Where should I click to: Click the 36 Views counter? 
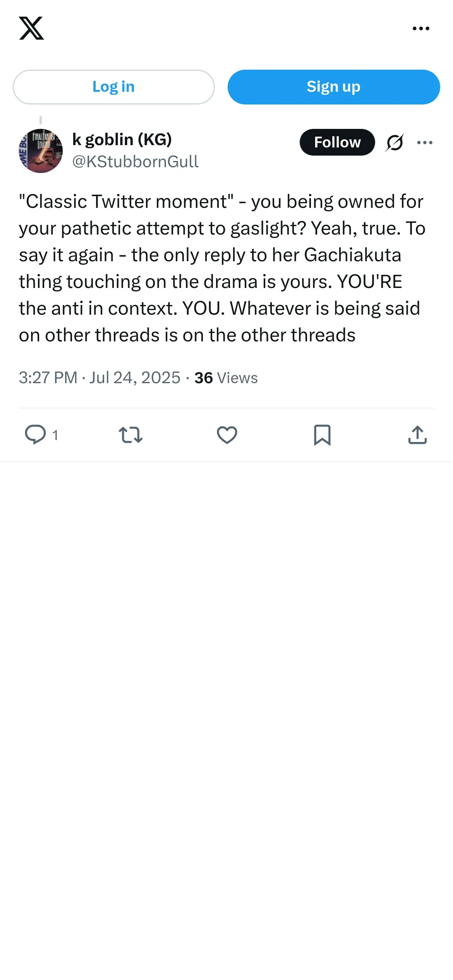click(x=226, y=378)
